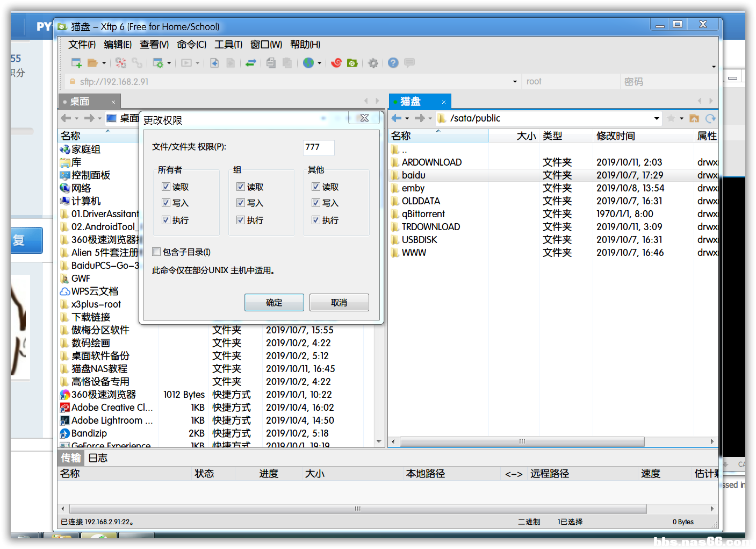
Task: Open the 查看(V) menu
Action: tap(154, 45)
